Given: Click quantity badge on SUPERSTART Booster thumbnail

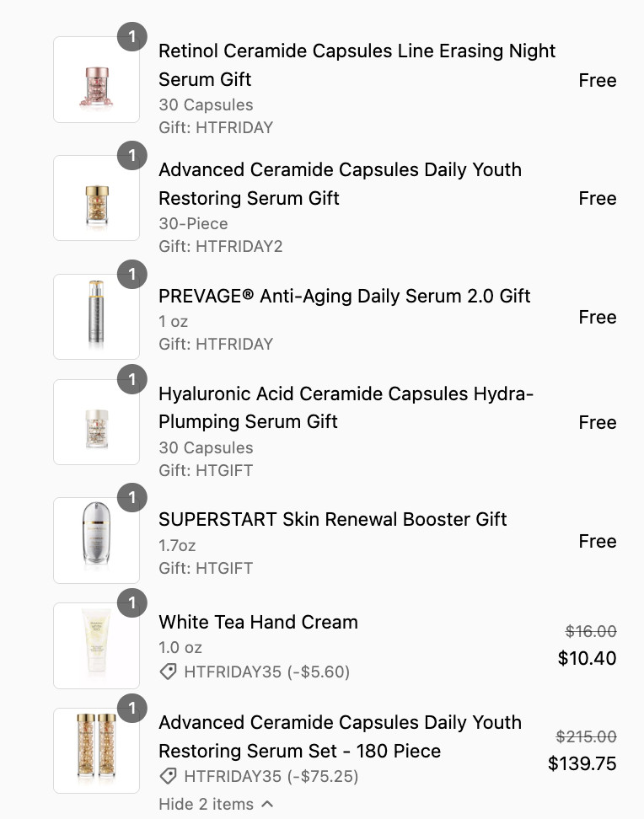Looking at the screenshot, I should click(x=131, y=497).
